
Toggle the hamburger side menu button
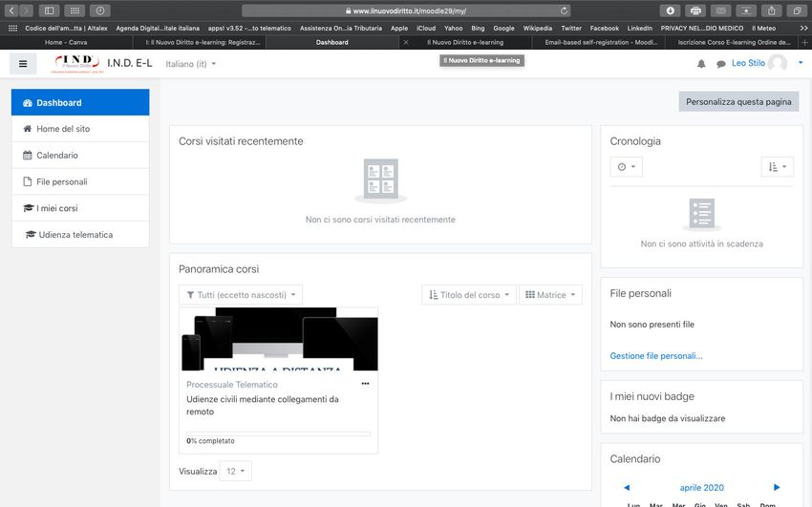pos(23,64)
